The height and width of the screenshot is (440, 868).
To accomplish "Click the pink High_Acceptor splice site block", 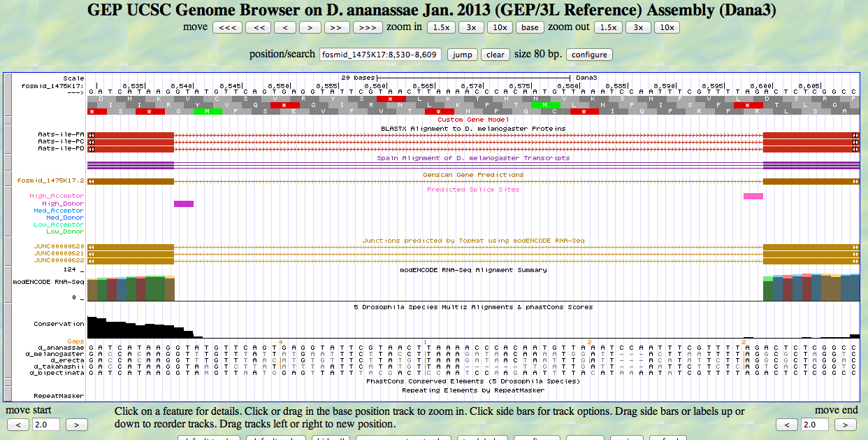I will tap(753, 197).
